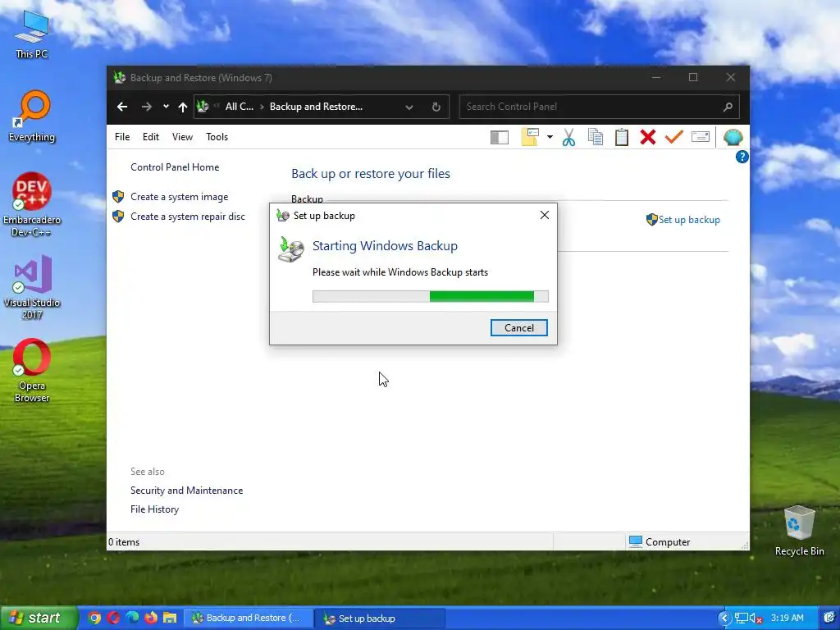840x630 pixels.
Task: Open the File History link
Action: [154, 509]
